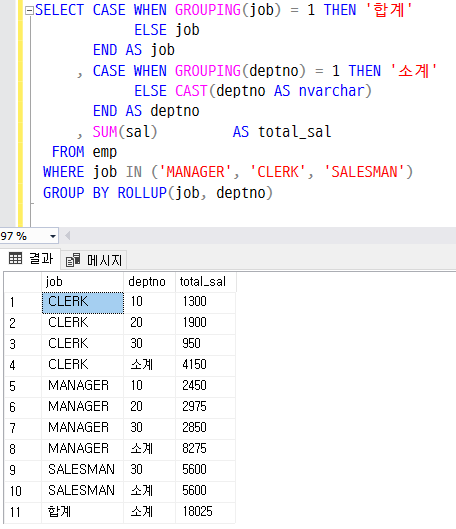Switch to the 메시지 messages tab
Viewport: 456px width, 529px height.
tap(94, 260)
